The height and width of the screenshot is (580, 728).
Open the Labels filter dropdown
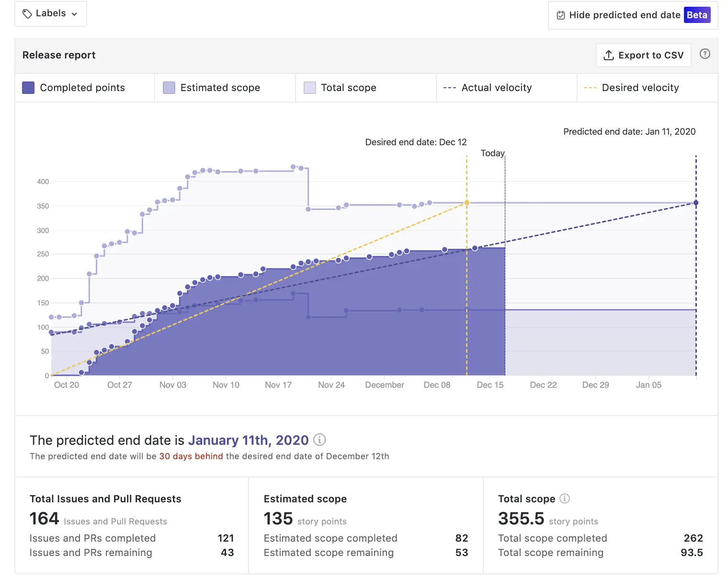click(51, 14)
